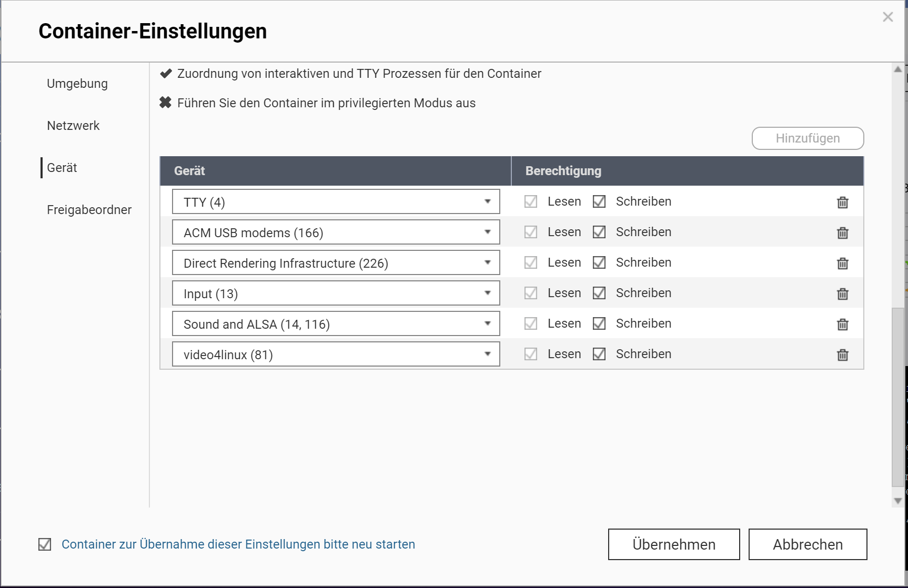Screen dimensions: 908x588
Task: Cancel with the Abbrechen button
Action: pos(808,544)
